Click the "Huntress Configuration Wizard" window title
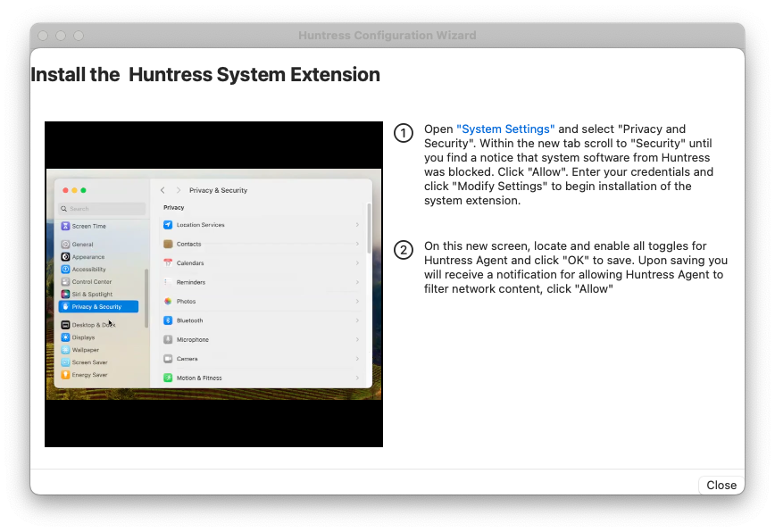Viewport: 775px width, 532px height. (x=387, y=36)
